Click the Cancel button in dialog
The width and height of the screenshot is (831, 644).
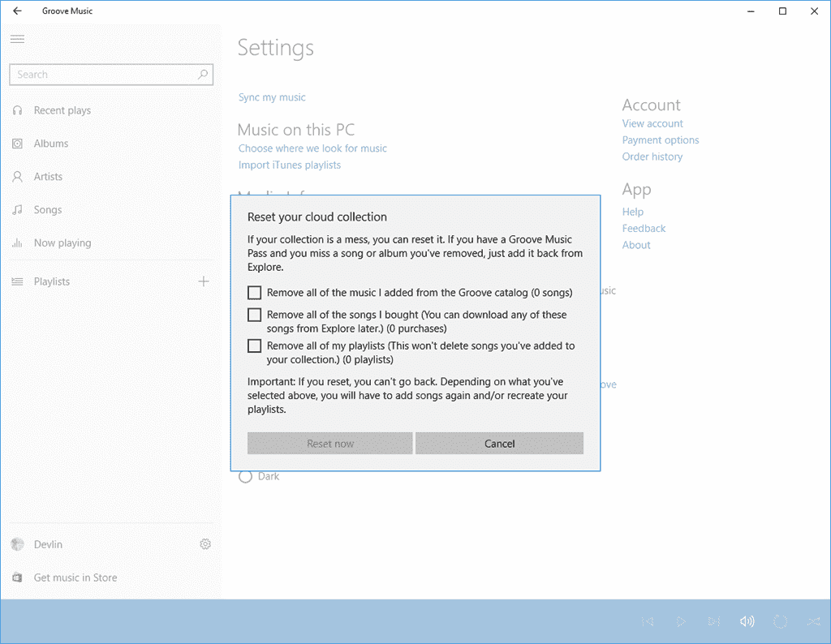click(499, 444)
